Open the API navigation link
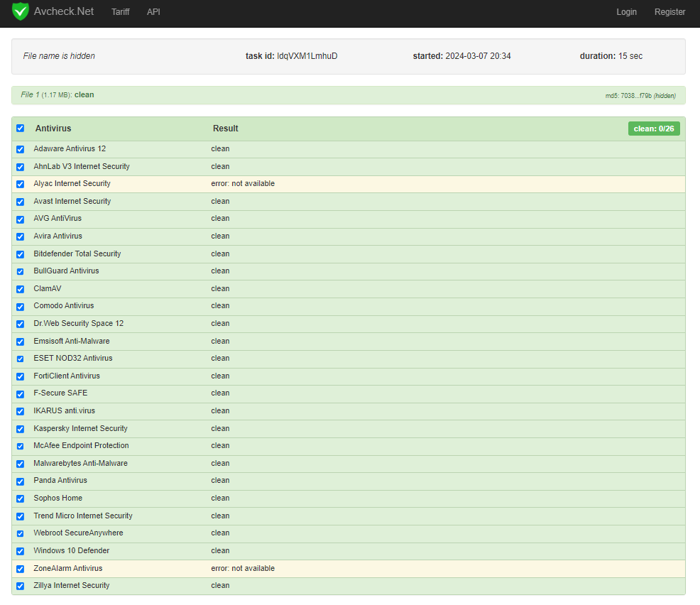This screenshot has height=605, width=700. point(153,12)
